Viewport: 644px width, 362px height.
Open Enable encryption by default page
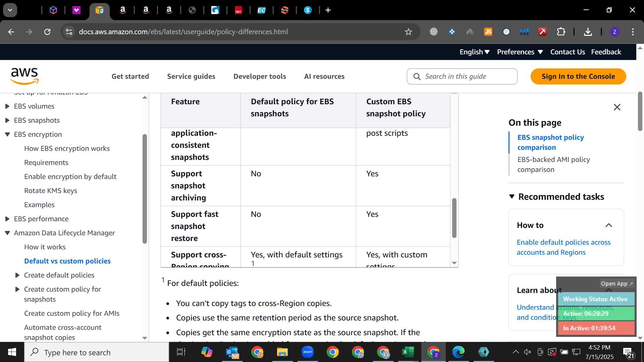tap(70, 177)
